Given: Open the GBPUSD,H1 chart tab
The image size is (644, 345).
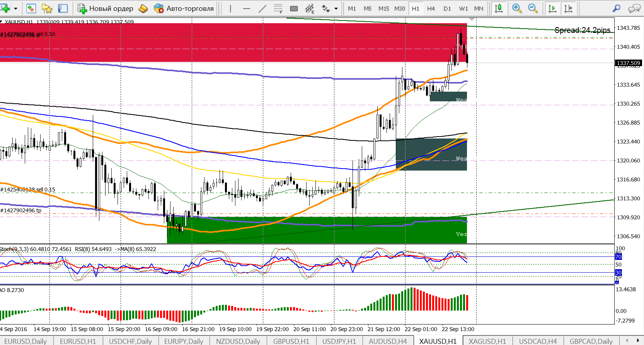Looking at the screenshot, I should (x=291, y=341).
